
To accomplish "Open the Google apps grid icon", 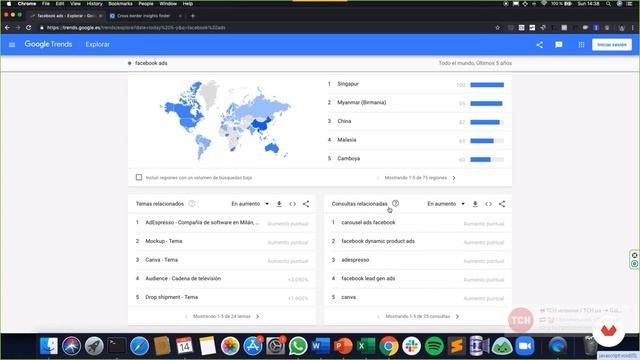I will [x=581, y=44].
